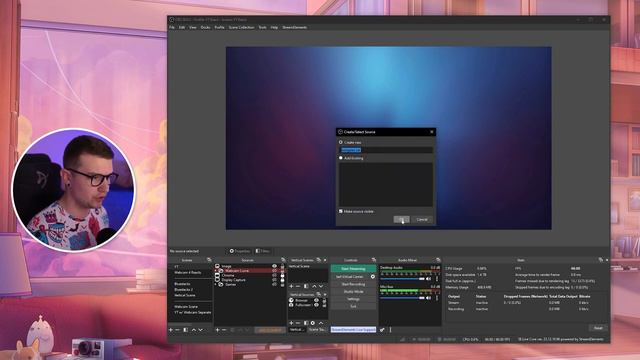Click the Reset button in the Stats panel

(x=598, y=328)
